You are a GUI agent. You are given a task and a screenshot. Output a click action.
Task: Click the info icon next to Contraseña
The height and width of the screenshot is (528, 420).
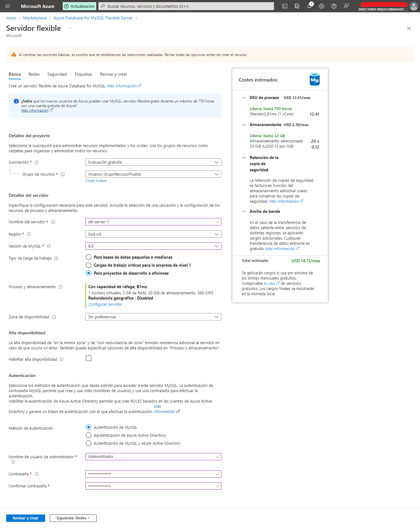(x=37, y=474)
